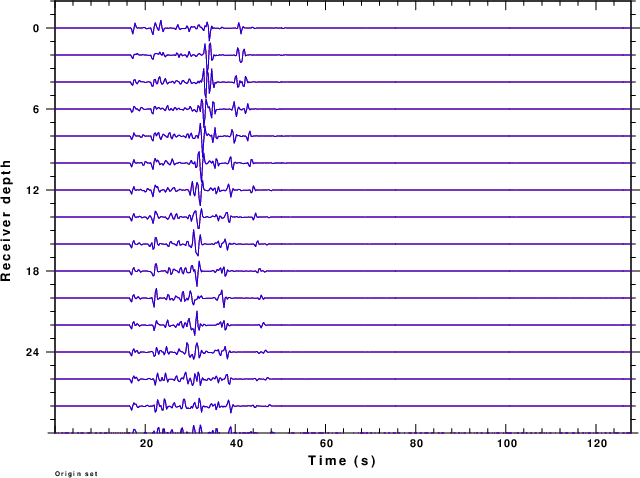This screenshot has width=640, height=478.
Task: Click the 'Time (s)' axis title
Action: pos(342,461)
